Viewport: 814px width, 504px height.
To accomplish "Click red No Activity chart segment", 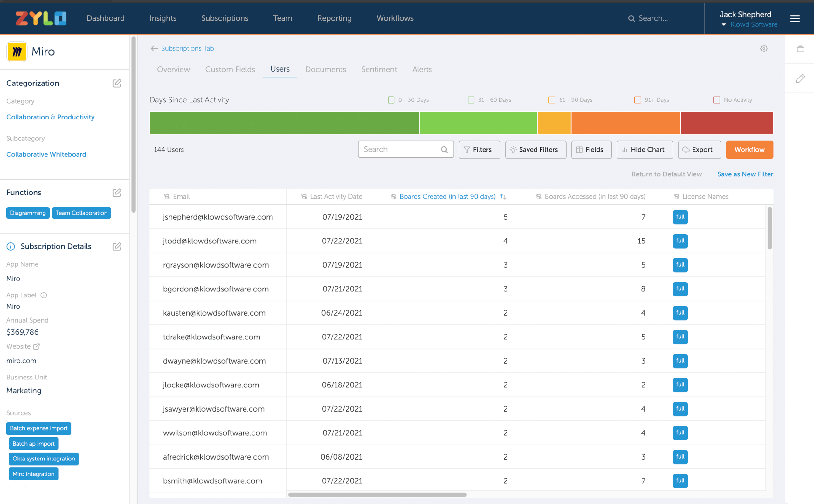I will pos(727,123).
